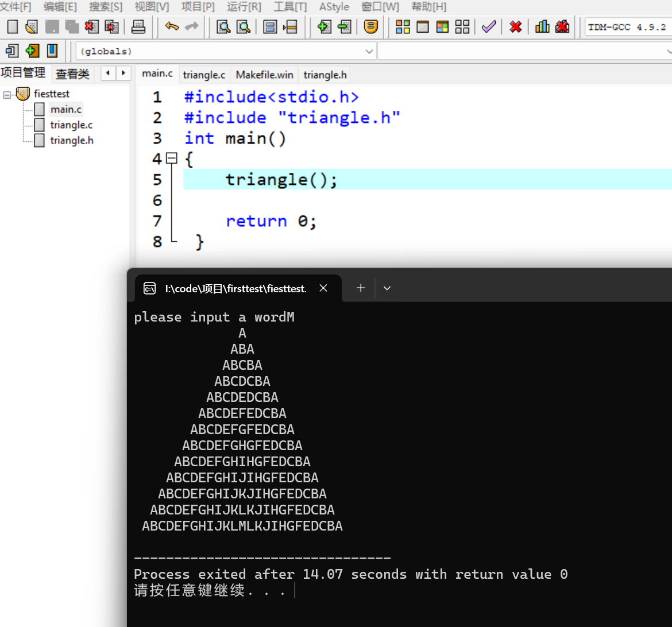Open the 搜索[S] menu
This screenshot has height=627, width=672.
[106, 7]
